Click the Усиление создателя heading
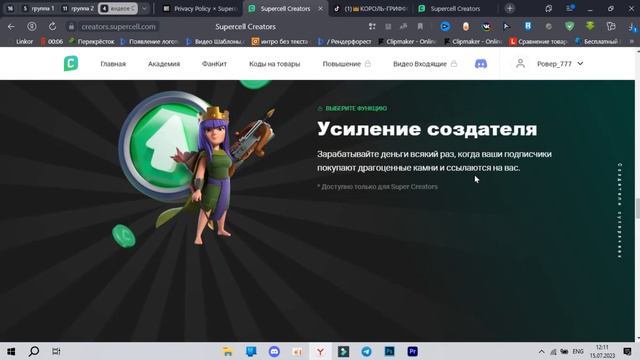This screenshot has width=640, height=360. point(427,129)
